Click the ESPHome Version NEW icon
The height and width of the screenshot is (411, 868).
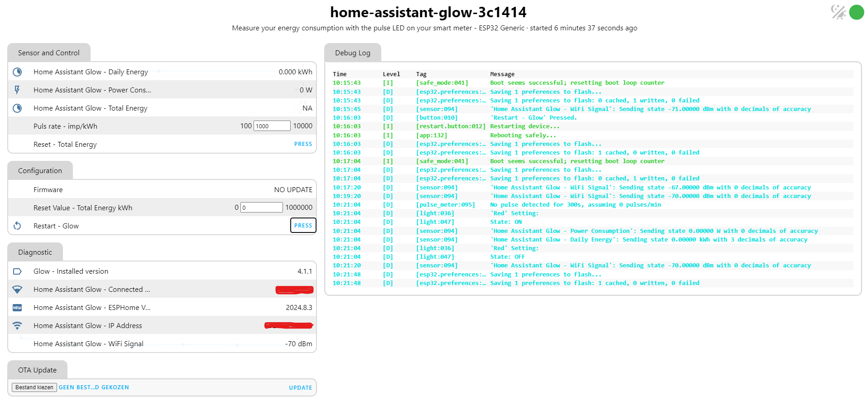(17, 308)
